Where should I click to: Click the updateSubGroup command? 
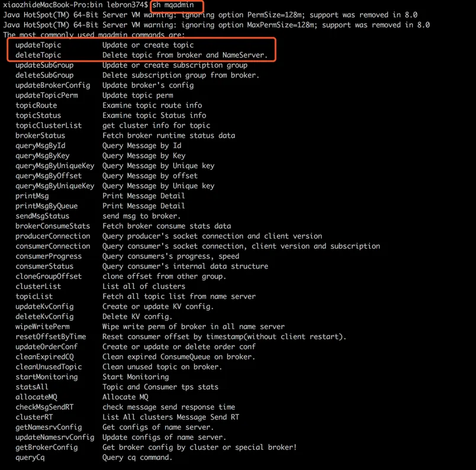[x=44, y=65]
